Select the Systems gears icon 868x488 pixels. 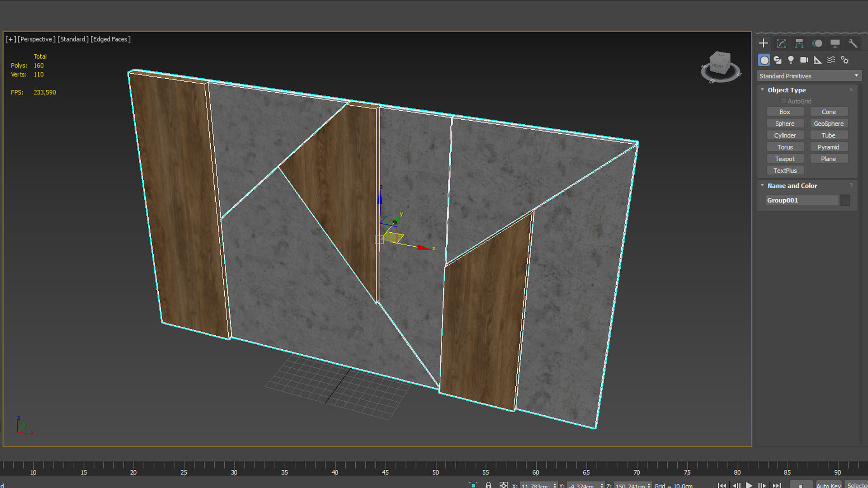(x=844, y=60)
